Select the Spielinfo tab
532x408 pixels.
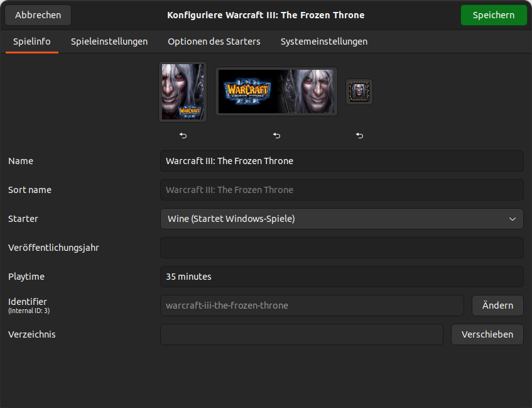(x=32, y=41)
